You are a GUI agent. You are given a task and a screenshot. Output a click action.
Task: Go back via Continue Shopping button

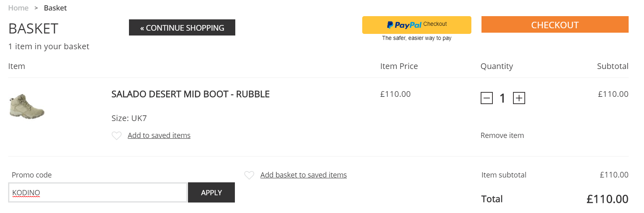[182, 27]
